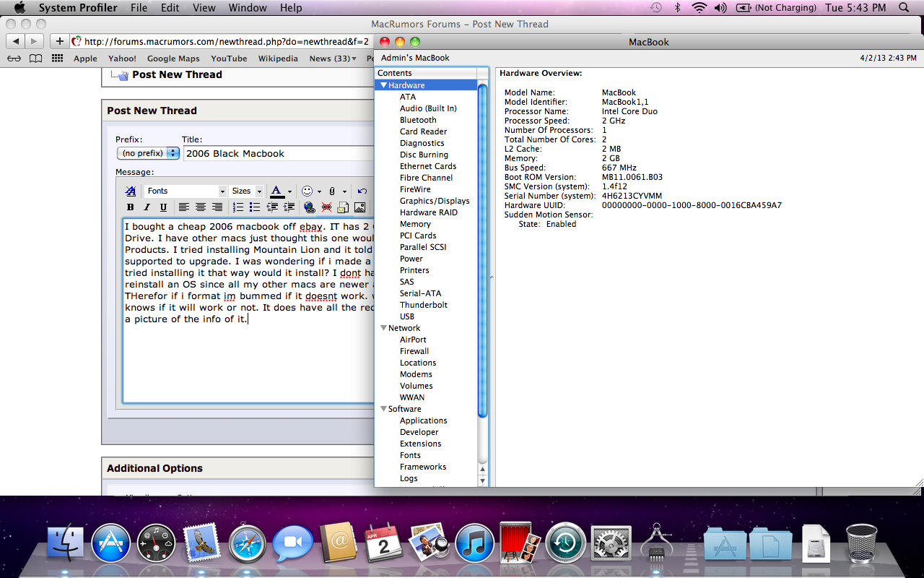Open the Help menu
This screenshot has height=578, width=924.
(291, 8)
